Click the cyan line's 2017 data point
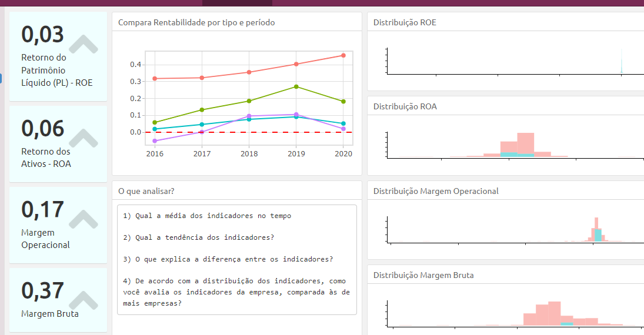The width and height of the screenshot is (644, 335). coord(202,125)
